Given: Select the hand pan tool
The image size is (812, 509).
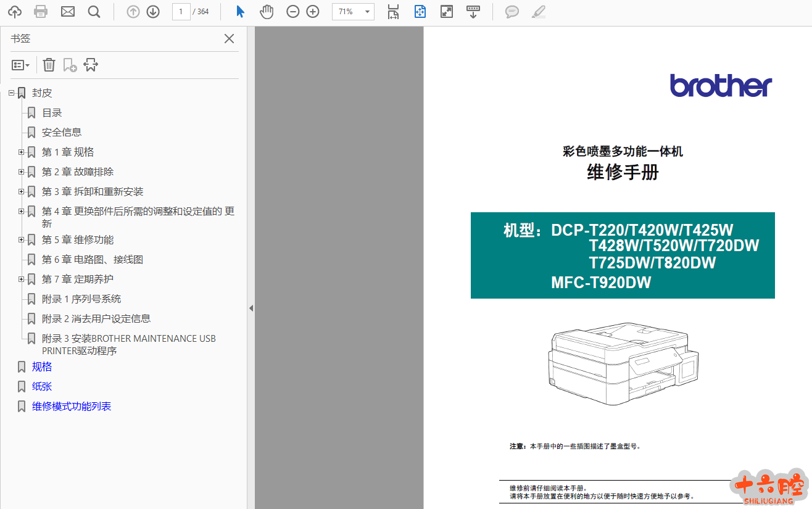Looking at the screenshot, I should click(x=267, y=12).
